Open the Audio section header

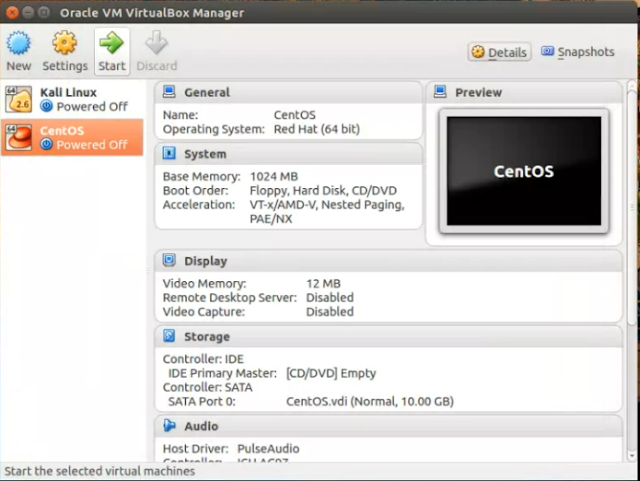388,426
